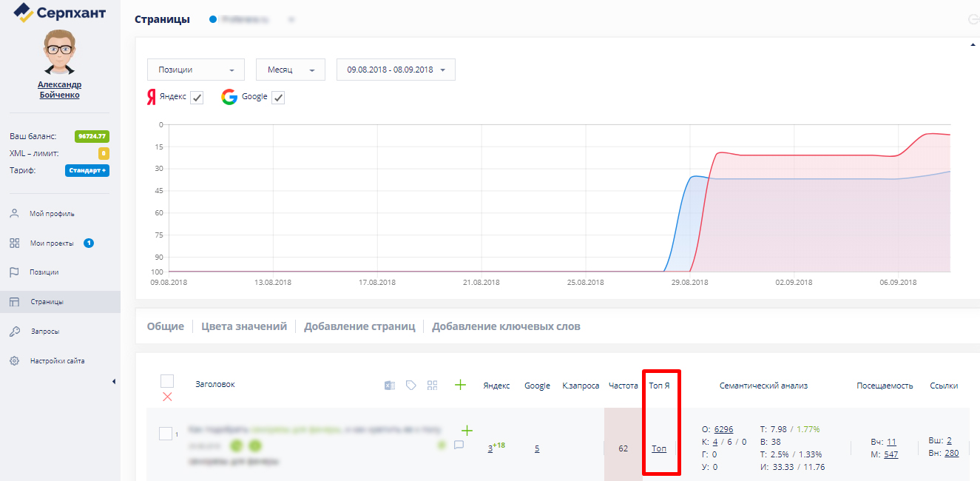Open Запросы in the left sidebar
Viewport: 980px width, 481px height.
(x=44, y=332)
